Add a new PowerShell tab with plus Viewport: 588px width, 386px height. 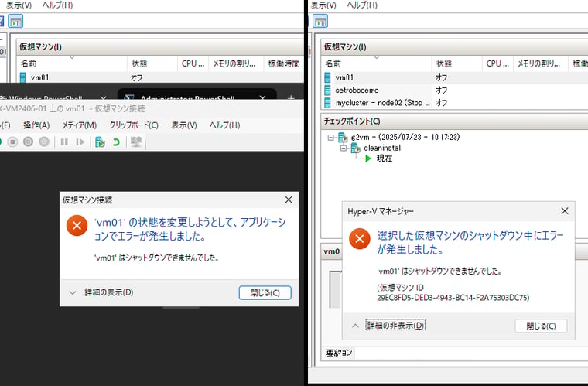point(291,97)
